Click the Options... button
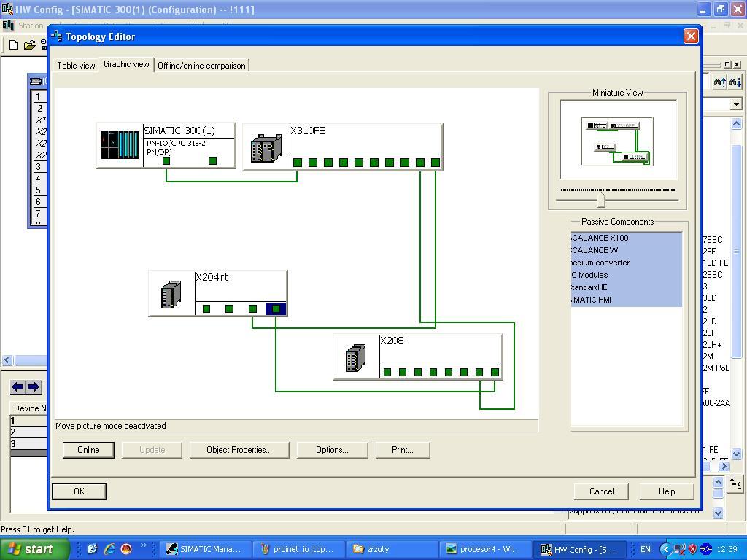The height and width of the screenshot is (560, 747). click(332, 450)
